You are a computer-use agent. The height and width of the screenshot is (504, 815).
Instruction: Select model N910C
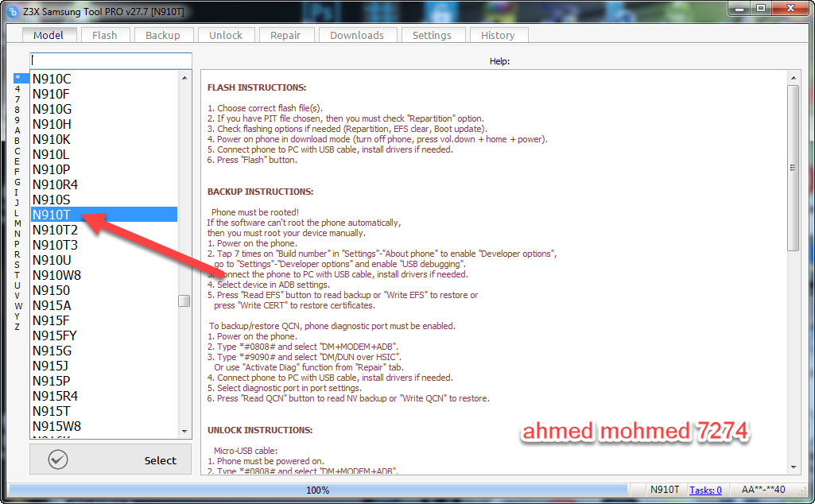coord(104,79)
